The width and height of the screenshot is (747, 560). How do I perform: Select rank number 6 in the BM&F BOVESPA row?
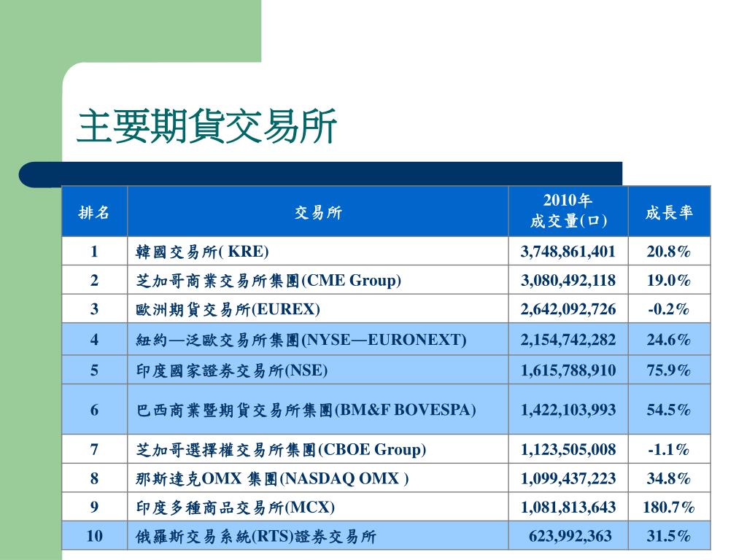94,410
